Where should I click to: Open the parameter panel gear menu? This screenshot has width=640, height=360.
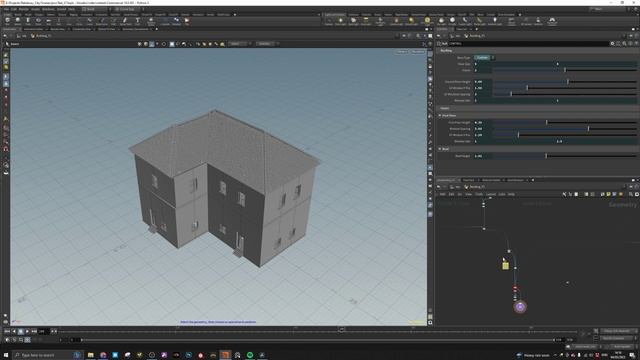(x=612, y=43)
